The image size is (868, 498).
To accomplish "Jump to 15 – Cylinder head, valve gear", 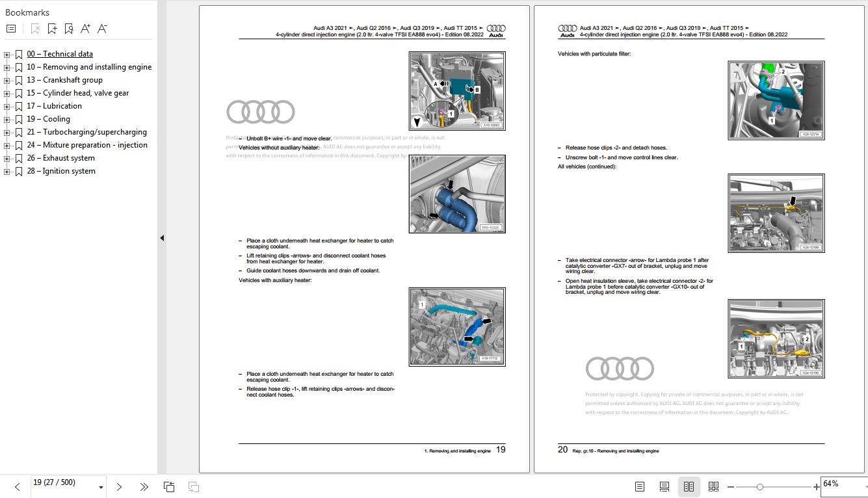I will [x=78, y=93].
